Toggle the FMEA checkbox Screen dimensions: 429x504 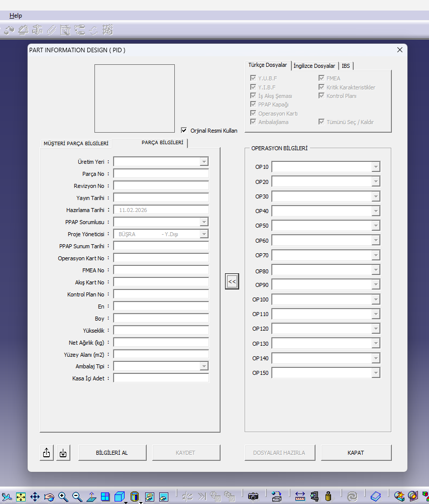pyautogui.click(x=321, y=78)
